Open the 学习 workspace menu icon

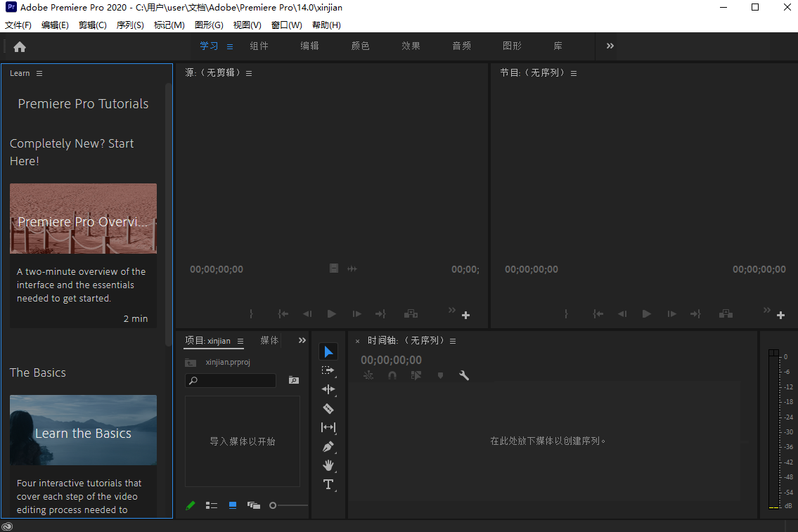(x=230, y=46)
